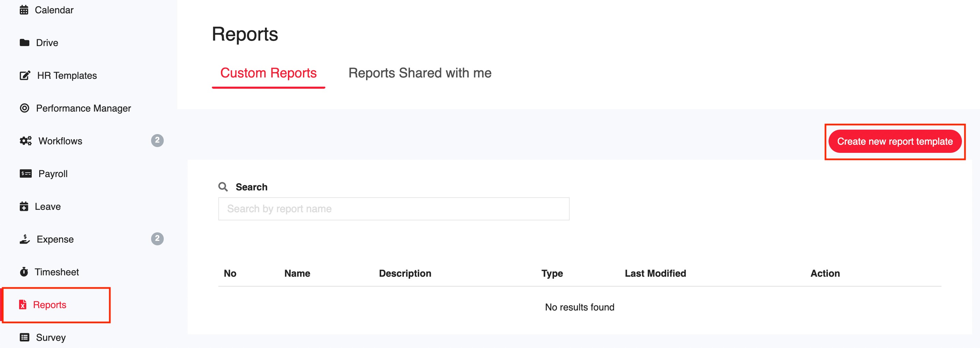The width and height of the screenshot is (980, 348).
Task: Click Create new report template button
Action: click(895, 141)
